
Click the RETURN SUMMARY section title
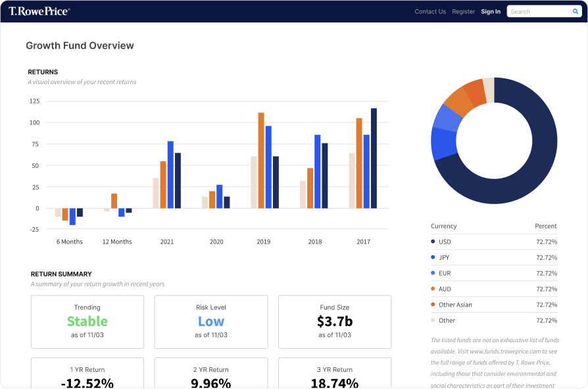[x=61, y=274]
